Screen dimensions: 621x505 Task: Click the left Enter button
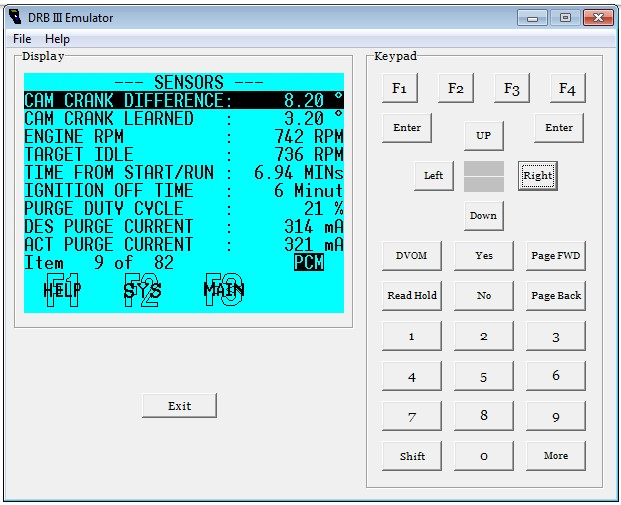407,128
